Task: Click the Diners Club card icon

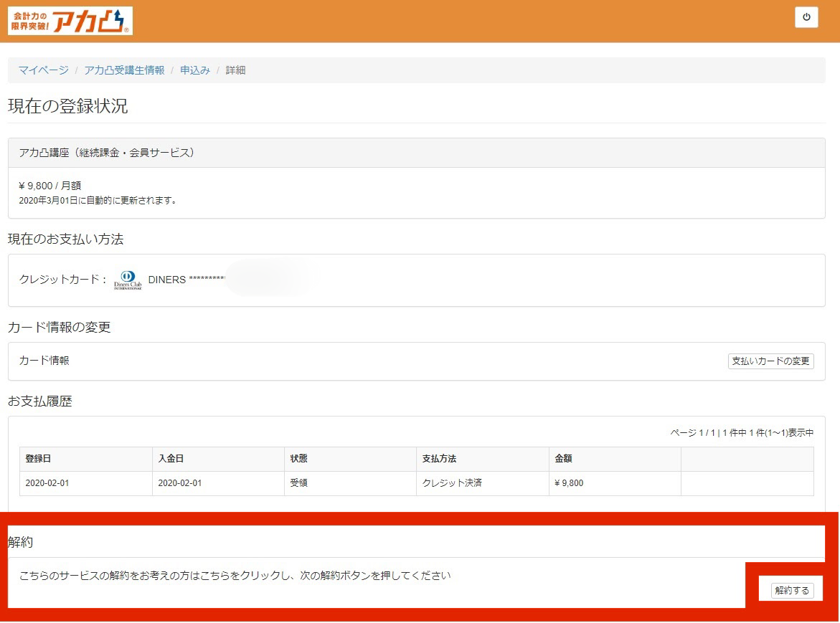Action: 128,280
